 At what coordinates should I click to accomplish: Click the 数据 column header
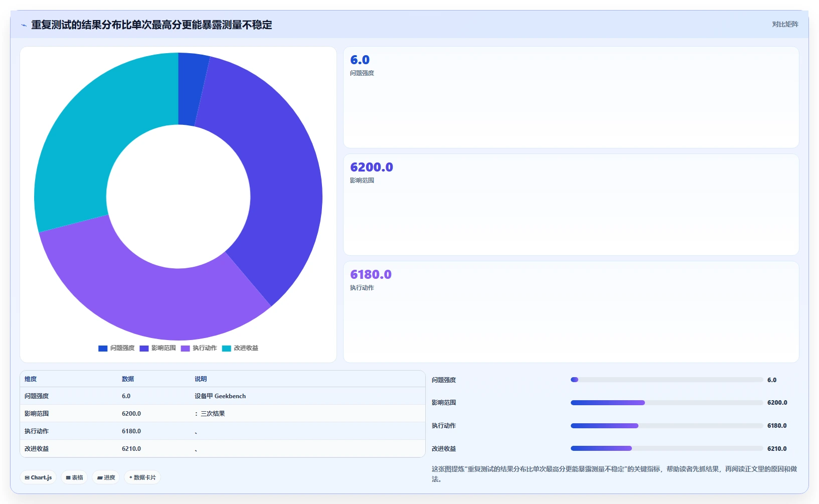(x=128, y=379)
